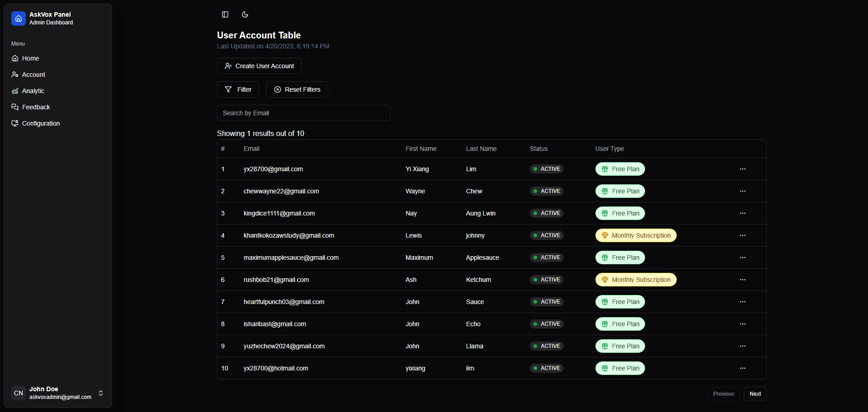868x412 pixels.
Task: Toggle the Free Plan badge for Yi Xiang
Action: (x=620, y=169)
